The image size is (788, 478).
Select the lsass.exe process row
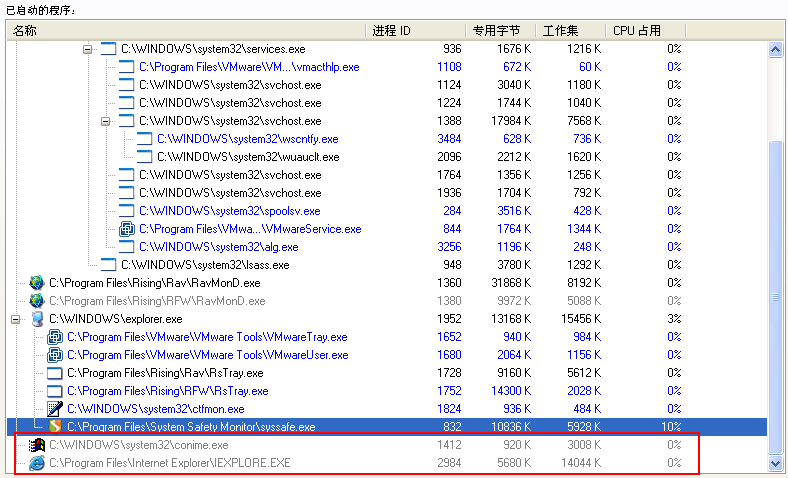(x=387, y=265)
